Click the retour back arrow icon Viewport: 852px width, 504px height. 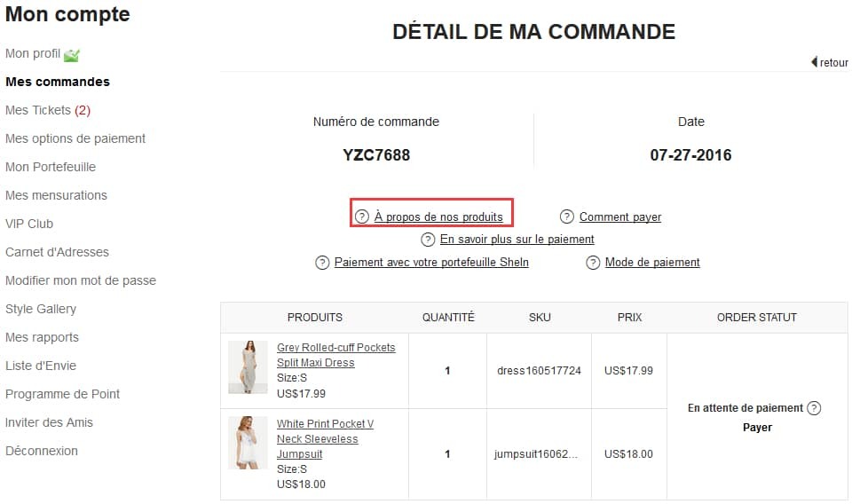click(x=814, y=62)
